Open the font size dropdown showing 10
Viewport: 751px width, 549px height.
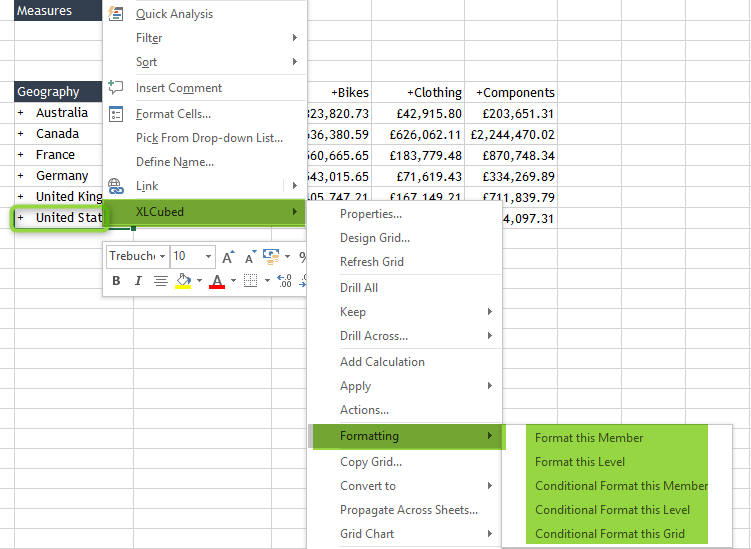(208, 257)
